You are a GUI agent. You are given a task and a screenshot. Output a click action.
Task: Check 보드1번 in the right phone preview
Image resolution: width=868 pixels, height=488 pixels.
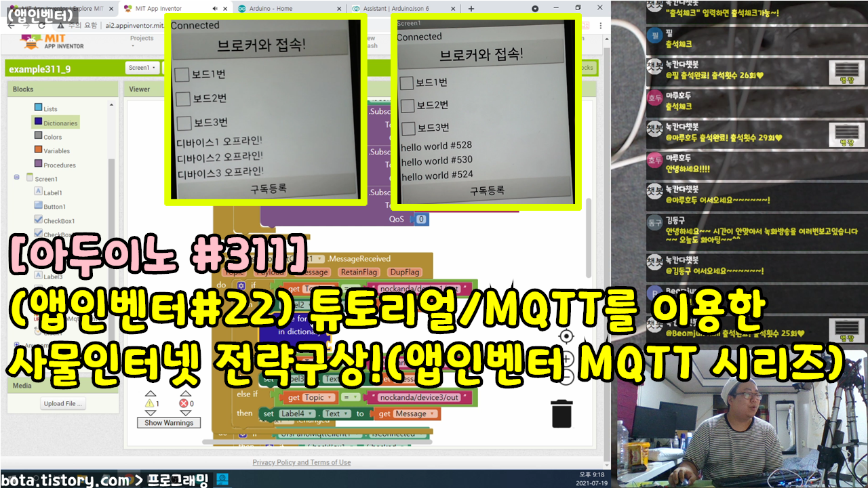[x=406, y=83]
